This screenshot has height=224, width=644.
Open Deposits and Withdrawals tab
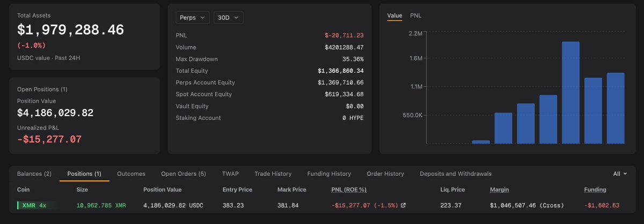(456, 174)
